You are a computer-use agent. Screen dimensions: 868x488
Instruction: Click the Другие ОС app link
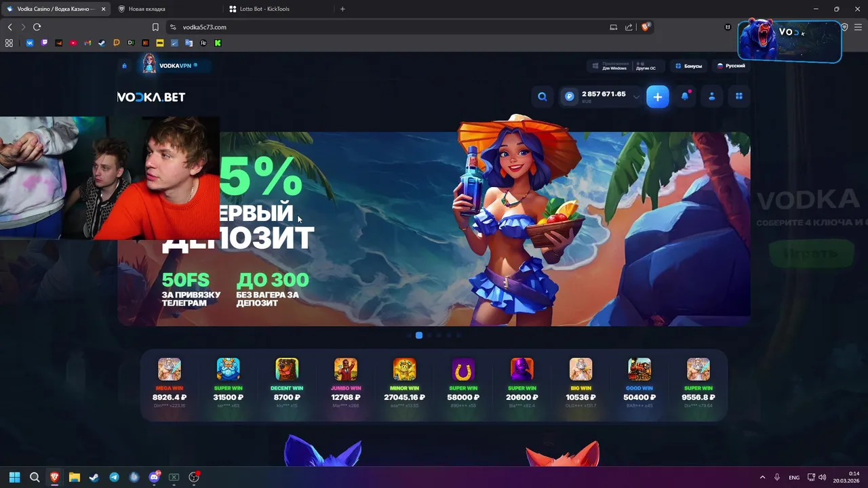(646, 66)
